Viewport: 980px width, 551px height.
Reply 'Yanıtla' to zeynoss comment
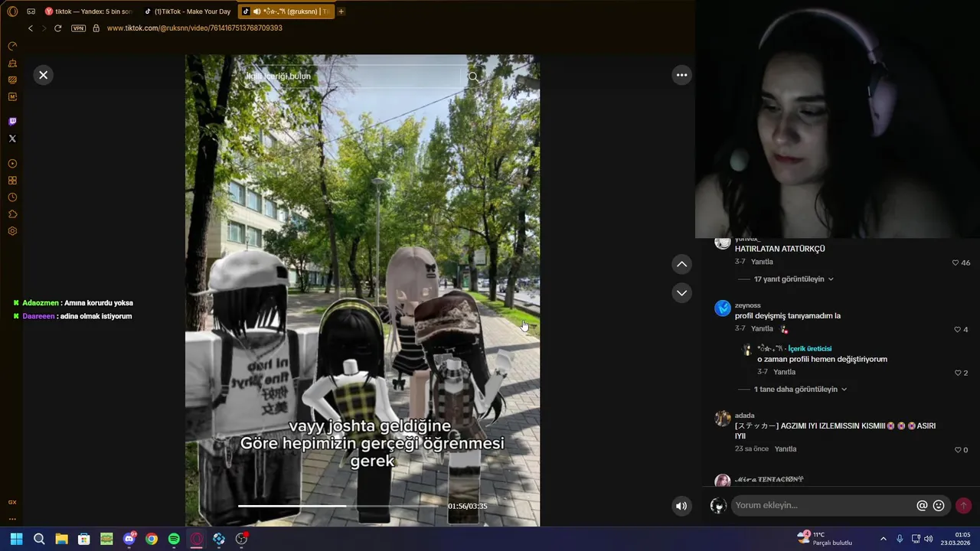762,328
